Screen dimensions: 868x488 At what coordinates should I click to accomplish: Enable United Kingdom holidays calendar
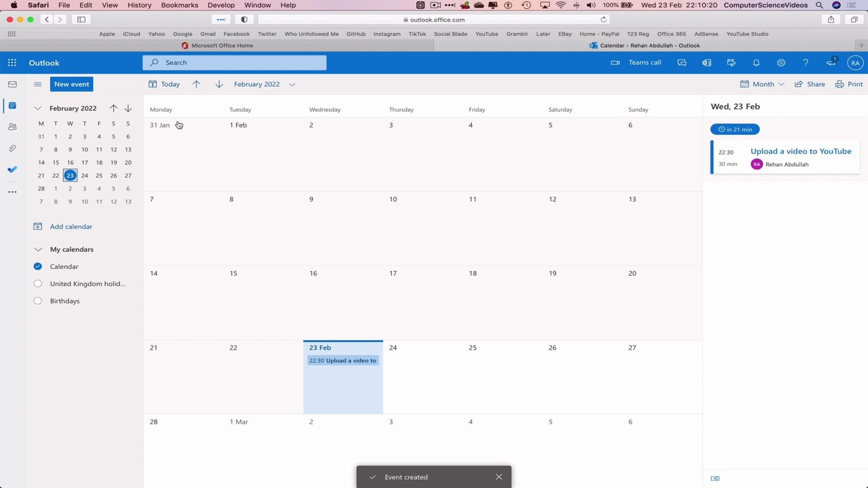pyautogui.click(x=37, y=283)
